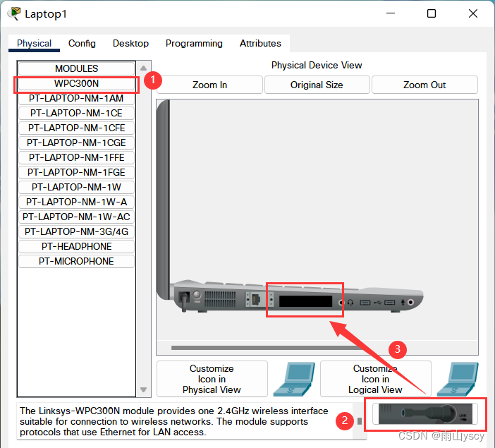Select the WPC300N module
Image resolution: width=495 pixels, height=448 pixels.
coord(76,84)
